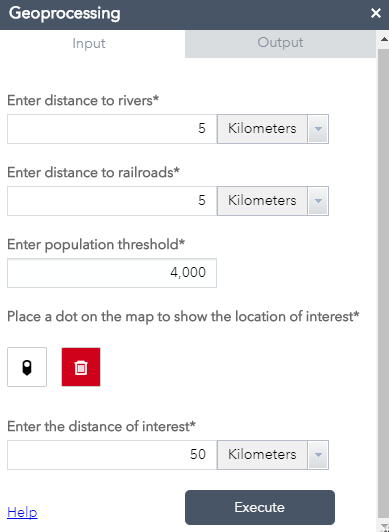This screenshot has height=532, width=389.
Task: Open the Help link
Action: [x=22, y=512]
